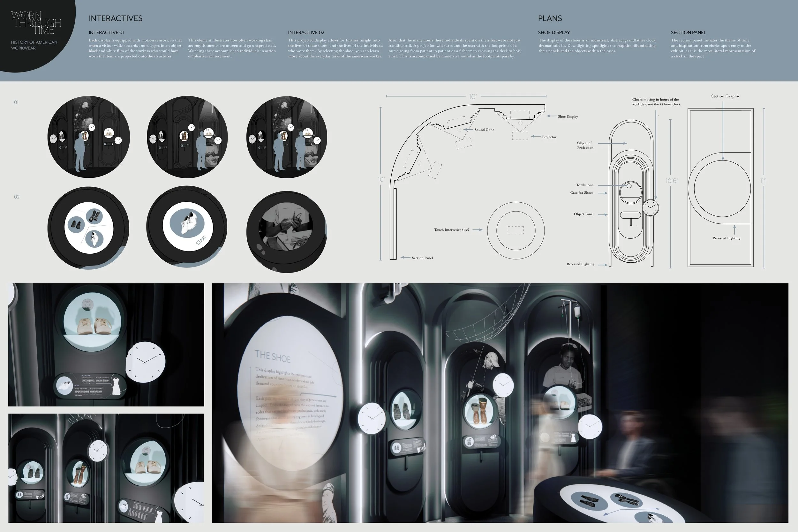
Task: Open the first Interactive 01 circular thumbnail
Action: point(88,137)
